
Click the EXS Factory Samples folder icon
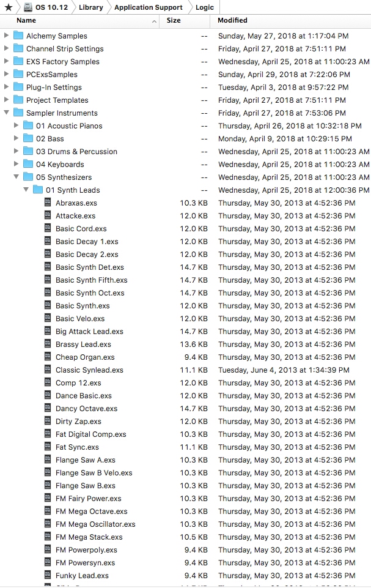(18, 61)
